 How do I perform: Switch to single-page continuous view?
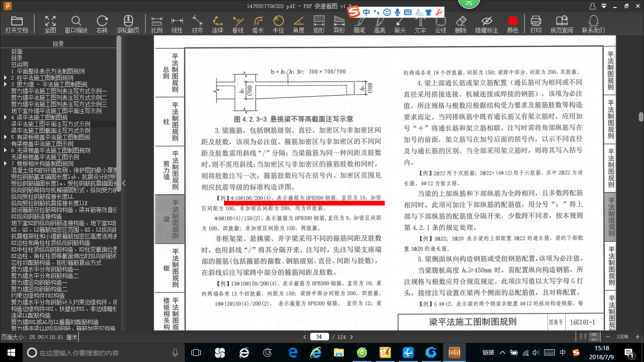pos(594,337)
